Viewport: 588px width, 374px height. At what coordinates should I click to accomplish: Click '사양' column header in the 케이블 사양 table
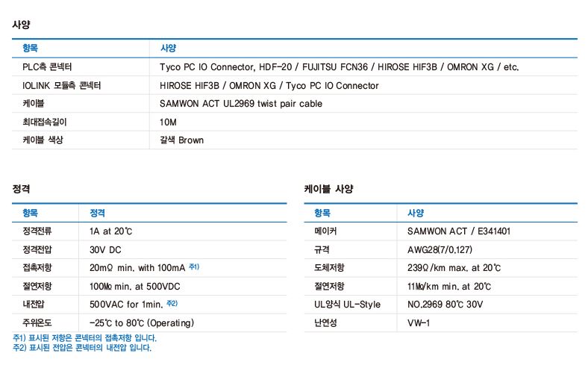coord(416,213)
